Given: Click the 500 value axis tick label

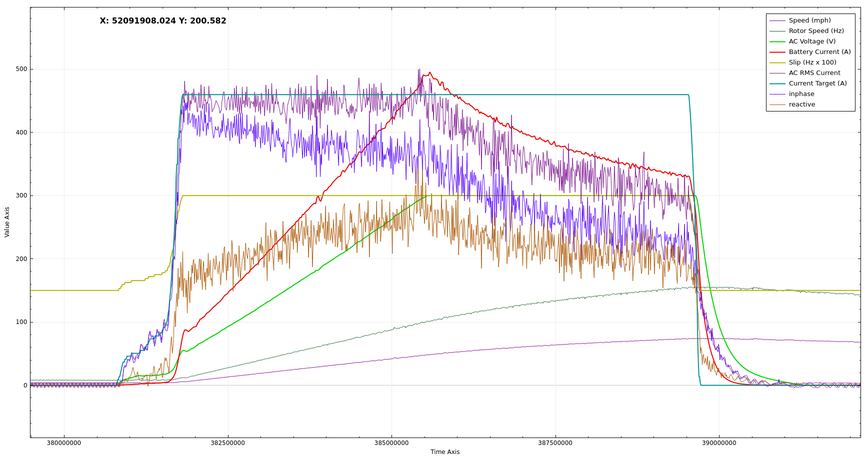Looking at the screenshot, I should coord(21,69).
